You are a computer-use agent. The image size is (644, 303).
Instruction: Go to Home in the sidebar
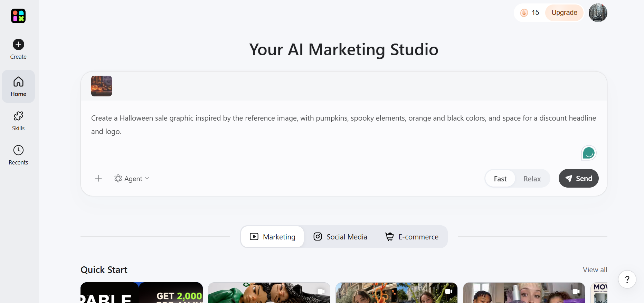18,86
